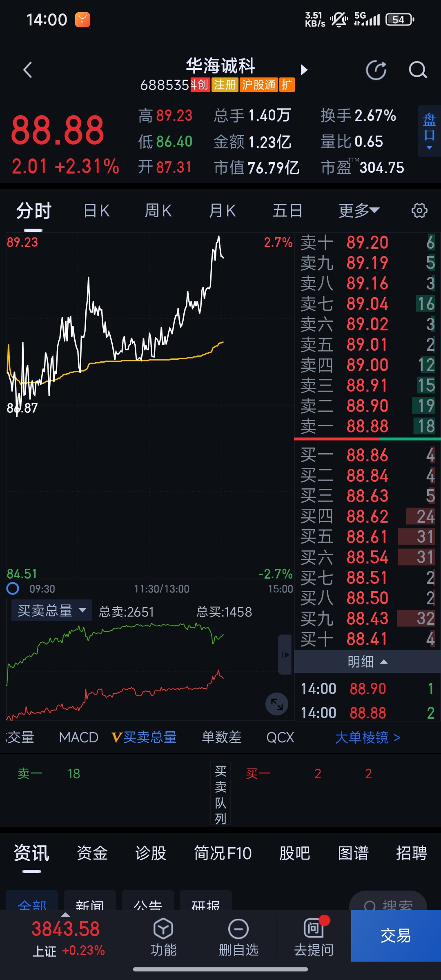Select 买十 price 88.41 row
Image resolution: width=441 pixels, height=980 pixels.
coord(367,639)
